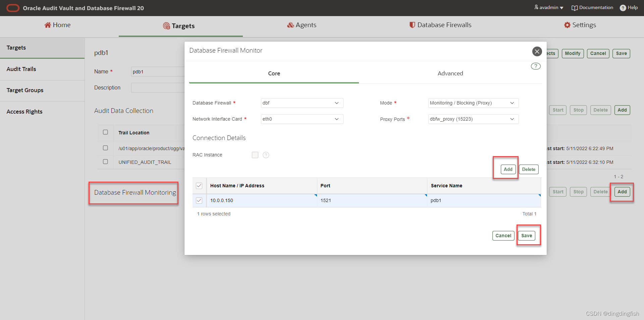Uncheck the 10.0.0.150 row checkbox
Screen dimensions: 644x320
click(199, 200)
